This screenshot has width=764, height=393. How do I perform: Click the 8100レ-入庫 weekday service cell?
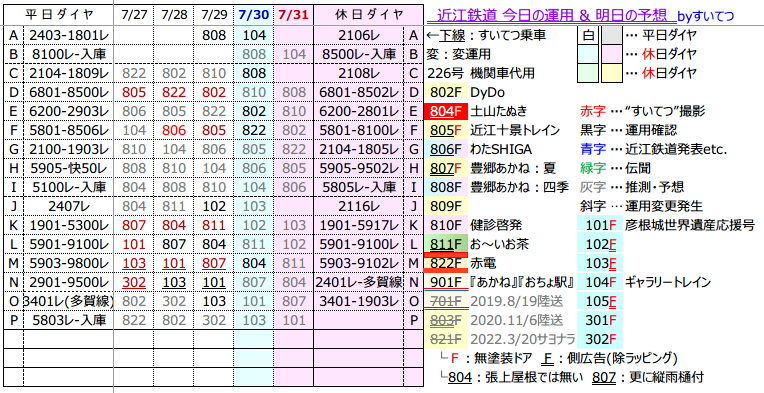pyautogui.click(x=68, y=54)
